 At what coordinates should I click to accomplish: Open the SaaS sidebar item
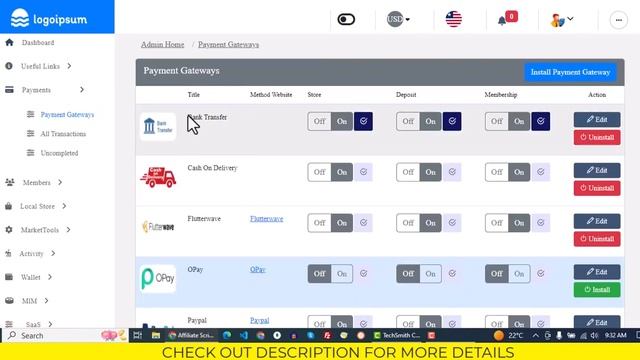click(x=33, y=324)
